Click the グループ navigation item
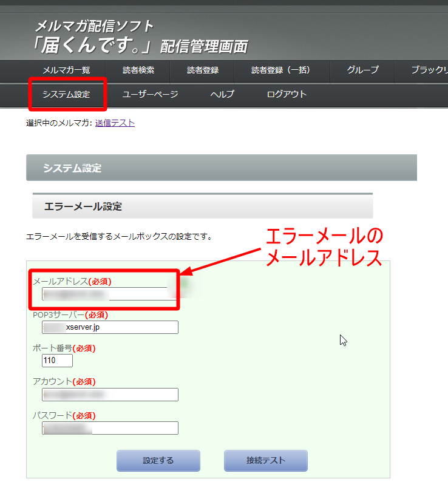Viewport: 448px width, 496px height. click(x=362, y=70)
